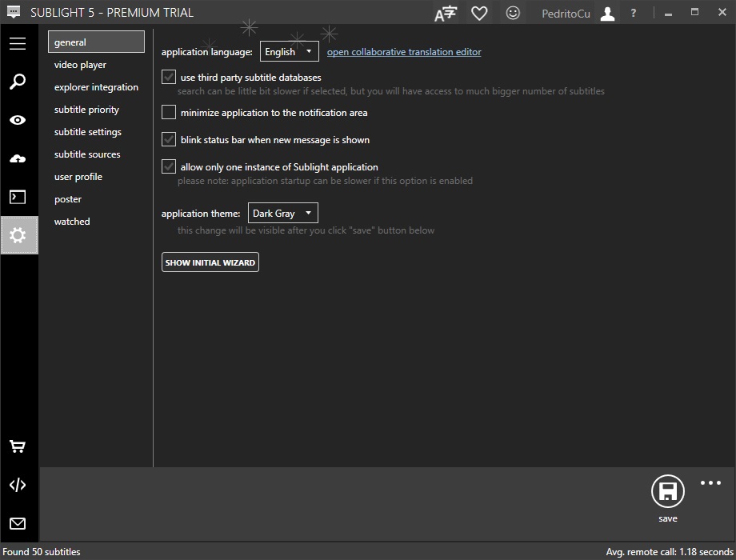This screenshot has height=560, width=736.
Task: Click the save disk icon
Action: (x=667, y=491)
